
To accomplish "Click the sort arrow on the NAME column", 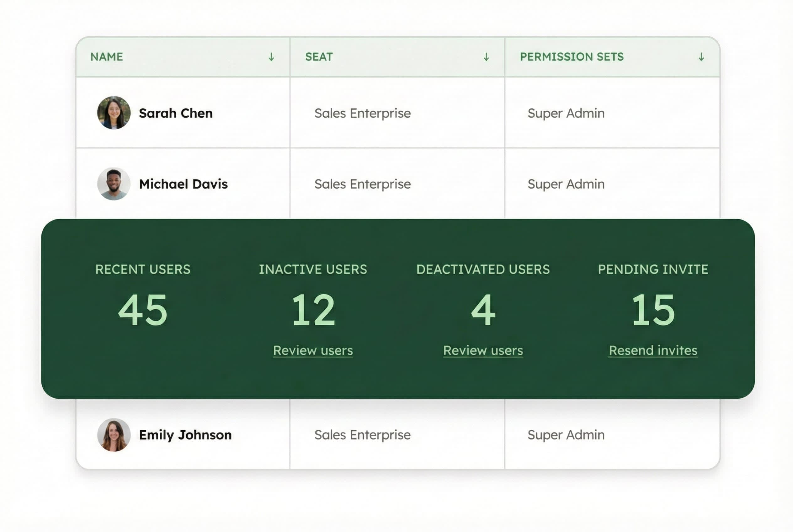I will click(271, 57).
